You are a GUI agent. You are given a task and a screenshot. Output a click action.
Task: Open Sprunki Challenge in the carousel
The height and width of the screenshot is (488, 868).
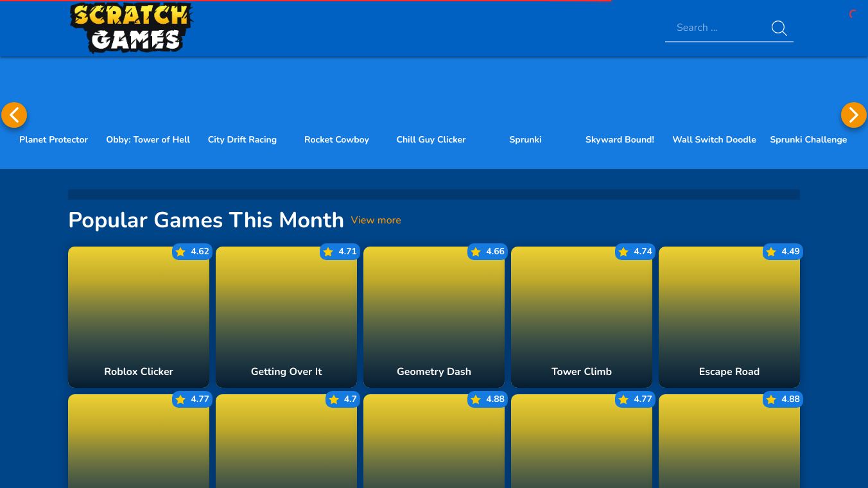tap(808, 139)
